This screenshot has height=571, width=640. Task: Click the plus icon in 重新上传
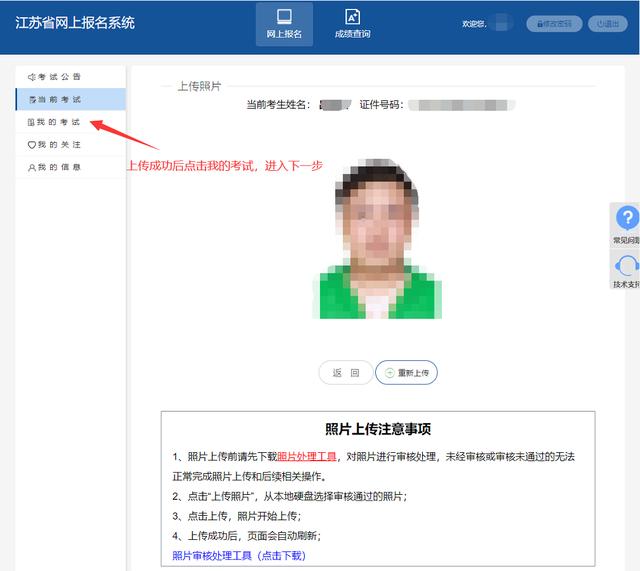point(390,373)
